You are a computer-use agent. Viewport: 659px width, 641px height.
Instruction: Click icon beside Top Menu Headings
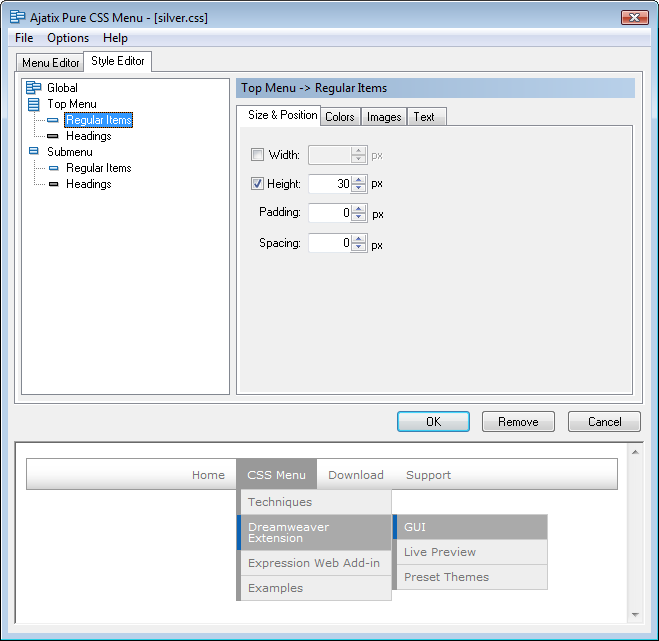click(x=53, y=136)
